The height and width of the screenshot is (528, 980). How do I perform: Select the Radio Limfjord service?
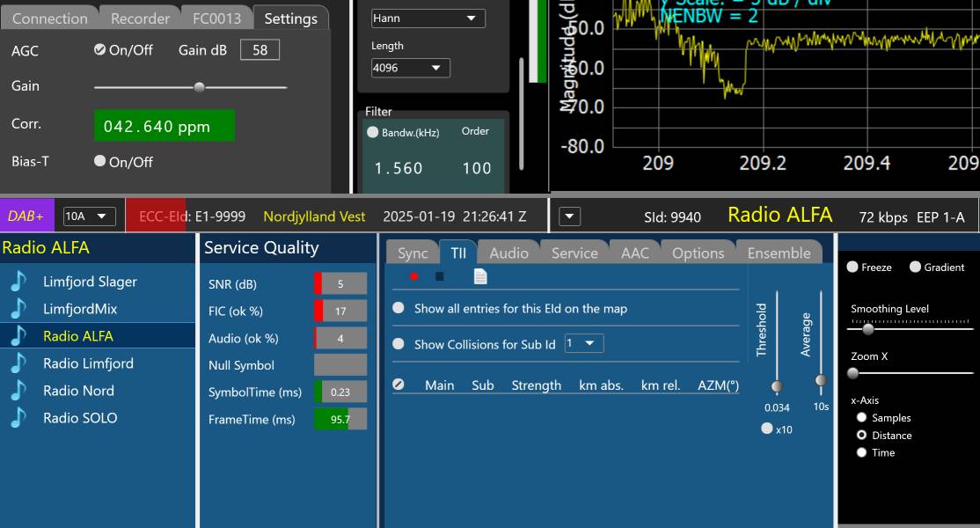(88, 363)
